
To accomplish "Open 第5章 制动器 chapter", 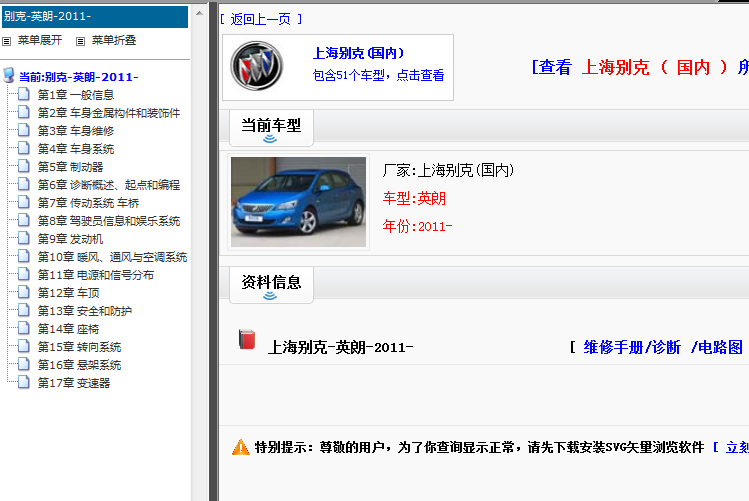I will (x=71, y=167).
